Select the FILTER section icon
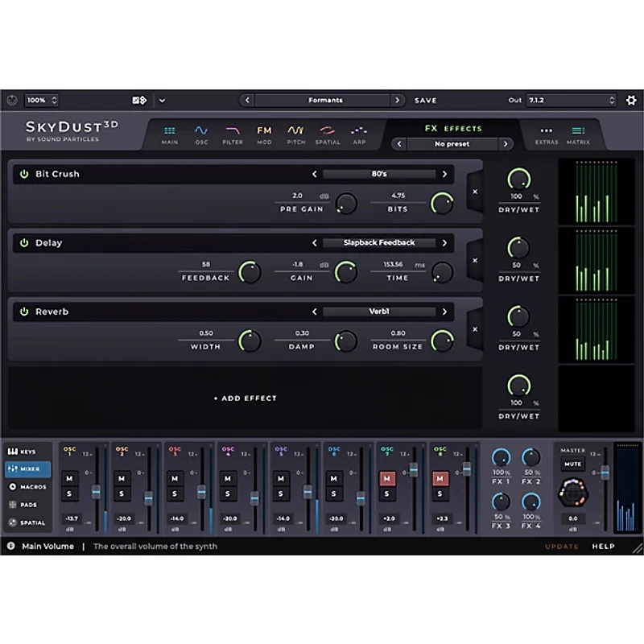The height and width of the screenshot is (644, 644). (233, 132)
